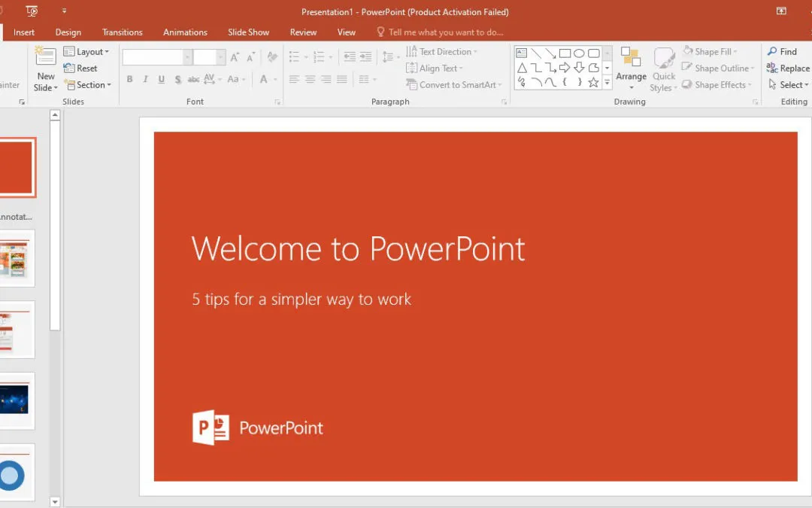Select the Triangle shape
The height and width of the screenshot is (508, 812).
click(522, 68)
